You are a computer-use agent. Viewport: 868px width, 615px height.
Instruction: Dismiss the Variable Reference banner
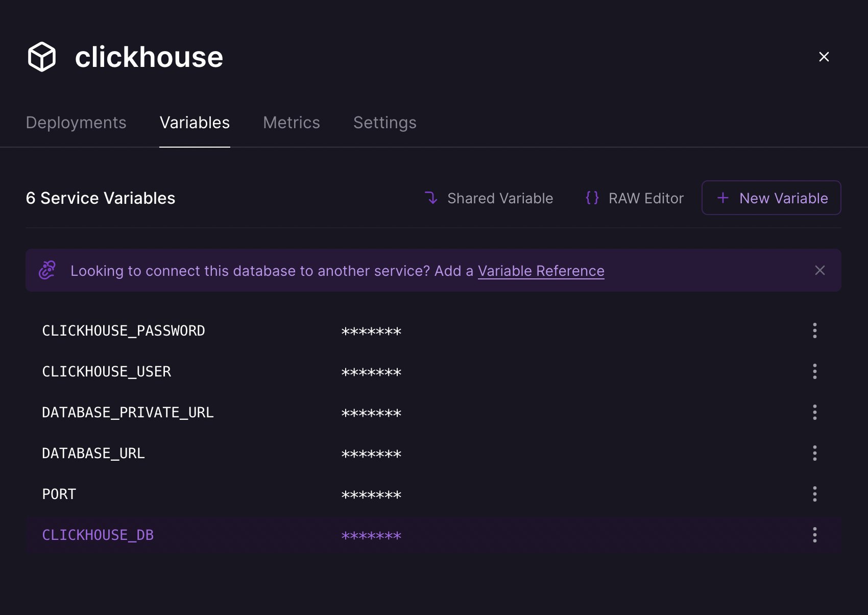tap(819, 270)
